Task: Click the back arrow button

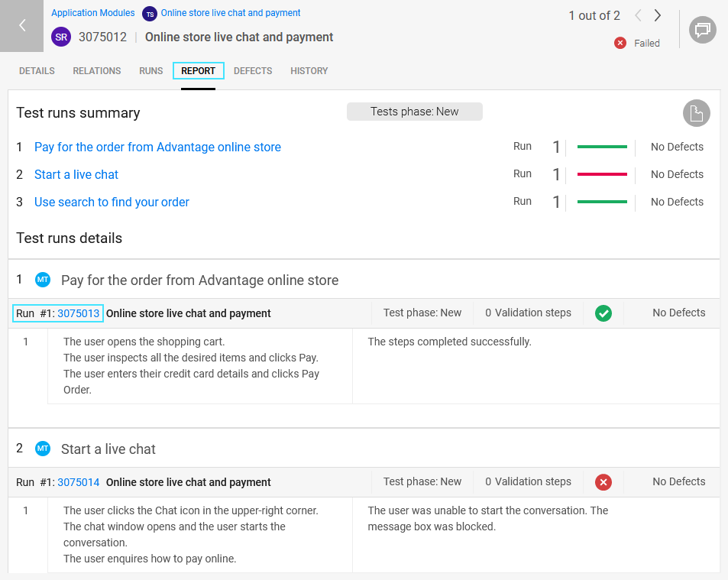Action: coord(22,26)
